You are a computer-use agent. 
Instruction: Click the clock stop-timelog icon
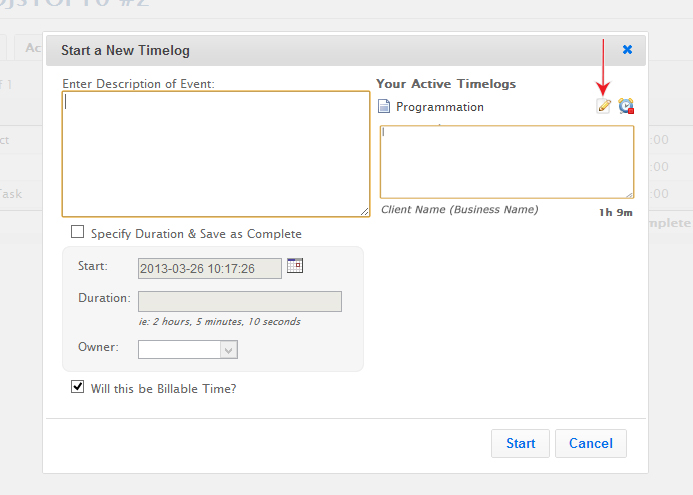pyautogui.click(x=626, y=106)
